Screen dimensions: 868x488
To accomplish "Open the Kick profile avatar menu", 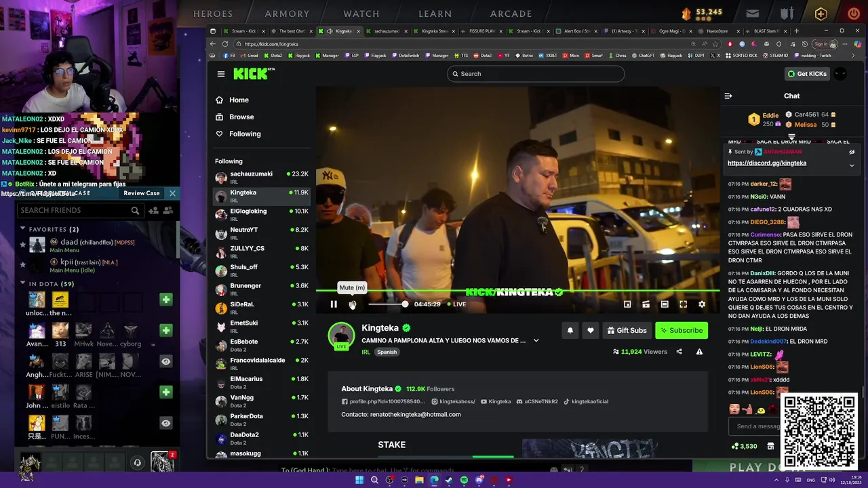I will coord(840,74).
